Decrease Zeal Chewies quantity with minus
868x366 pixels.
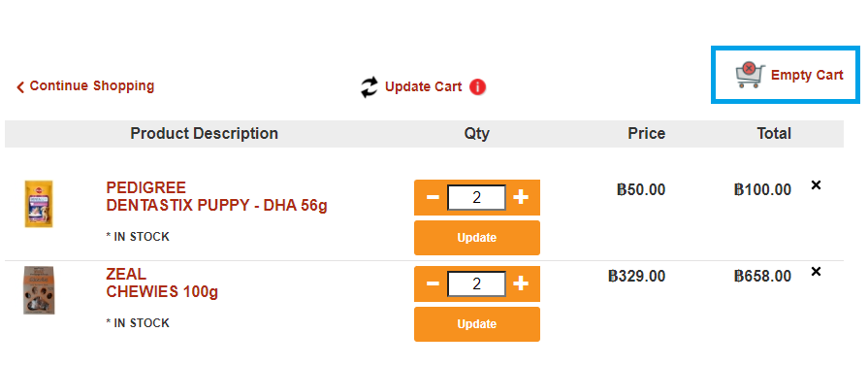pyautogui.click(x=433, y=283)
